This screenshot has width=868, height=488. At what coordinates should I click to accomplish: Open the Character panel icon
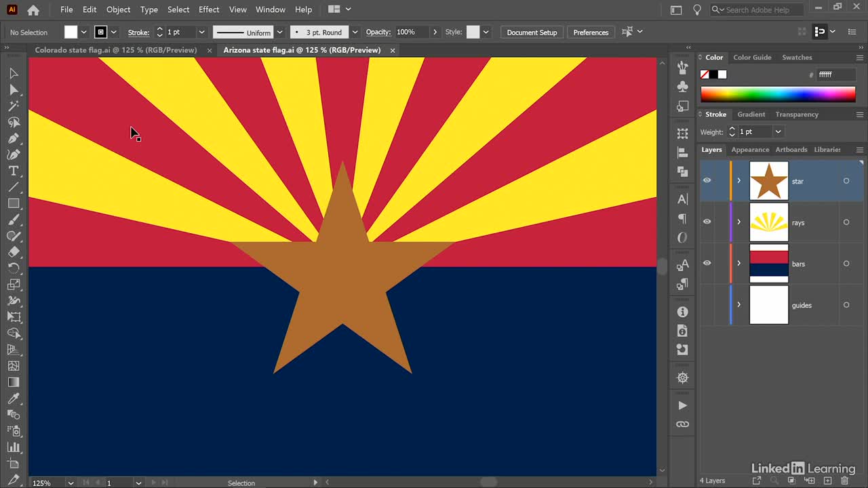click(683, 199)
